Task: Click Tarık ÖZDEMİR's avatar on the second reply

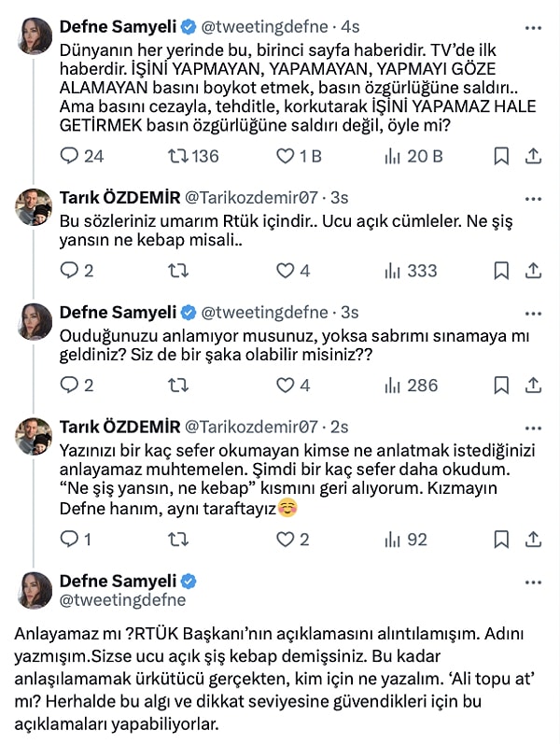Action: (35, 436)
